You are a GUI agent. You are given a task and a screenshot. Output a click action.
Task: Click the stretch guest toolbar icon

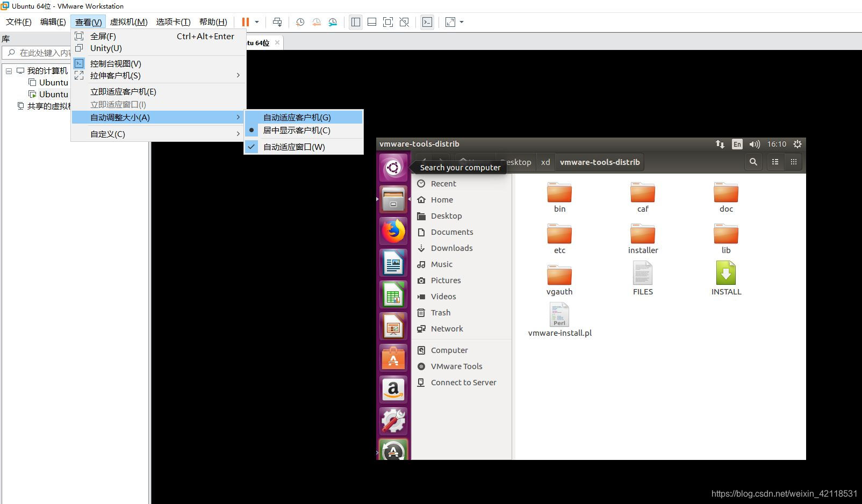tap(450, 22)
